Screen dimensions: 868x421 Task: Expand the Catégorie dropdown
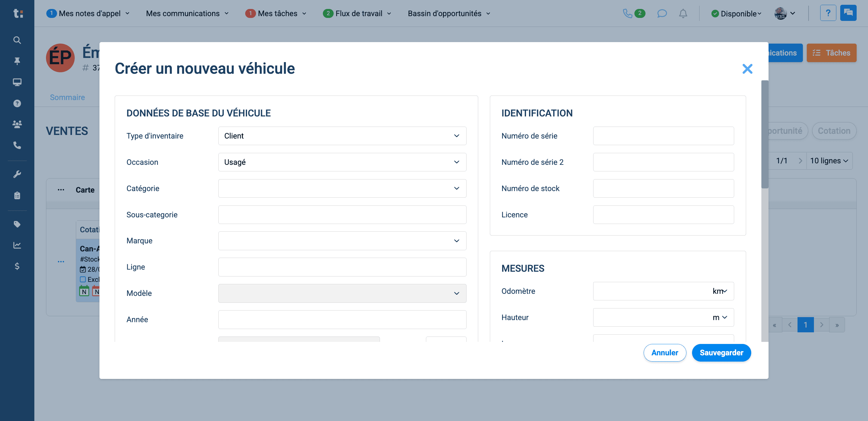click(x=342, y=188)
